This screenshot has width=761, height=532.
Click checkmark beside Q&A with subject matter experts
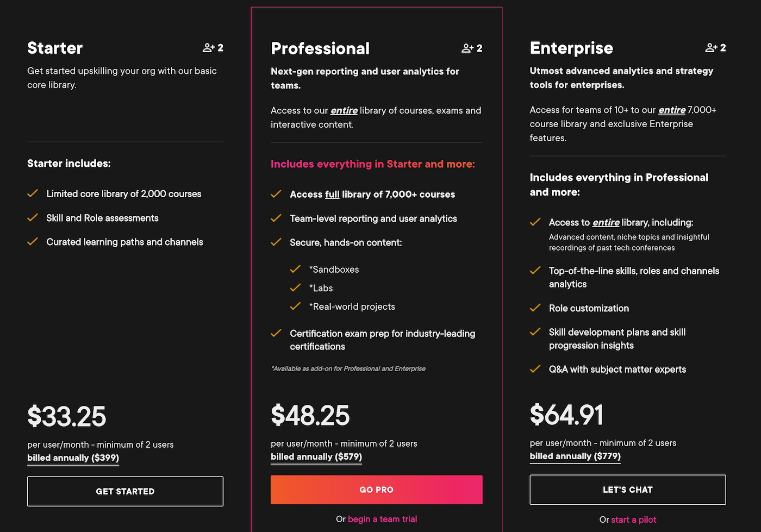535,368
